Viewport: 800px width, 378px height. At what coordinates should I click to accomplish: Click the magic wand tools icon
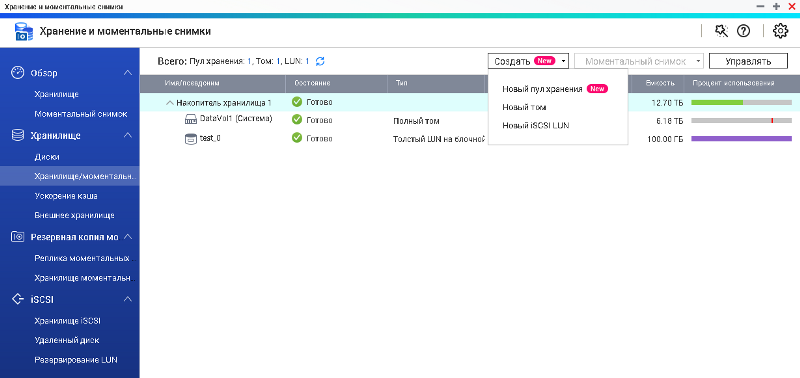[721, 31]
